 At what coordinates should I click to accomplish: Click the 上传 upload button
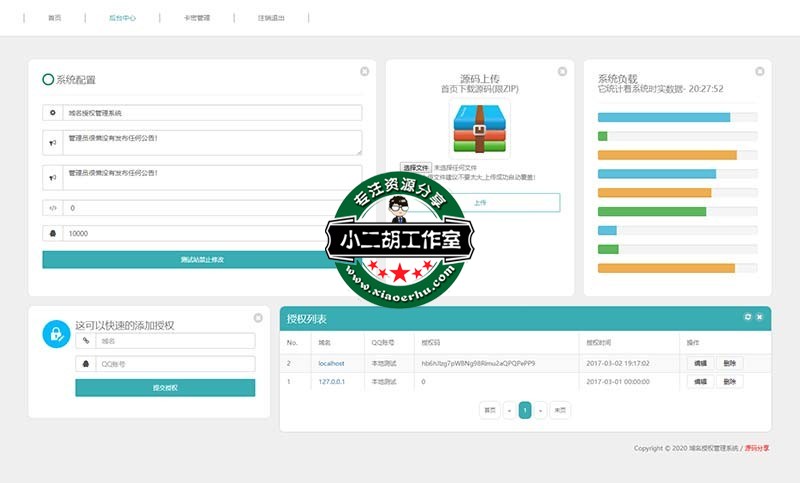[x=480, y=202]
